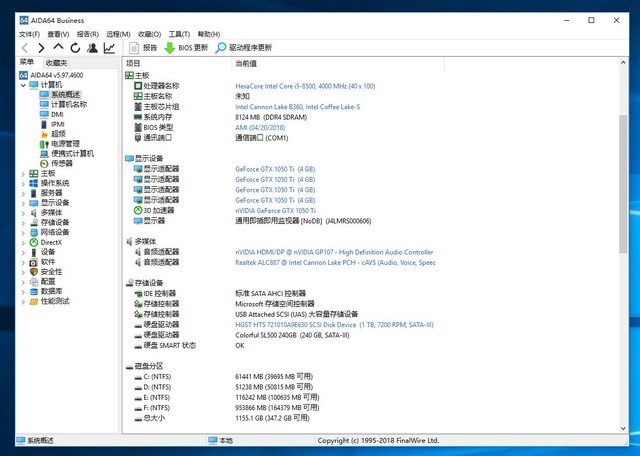
Task: Open 驱动程序更新 magnifier button
Action: [244, 48]
